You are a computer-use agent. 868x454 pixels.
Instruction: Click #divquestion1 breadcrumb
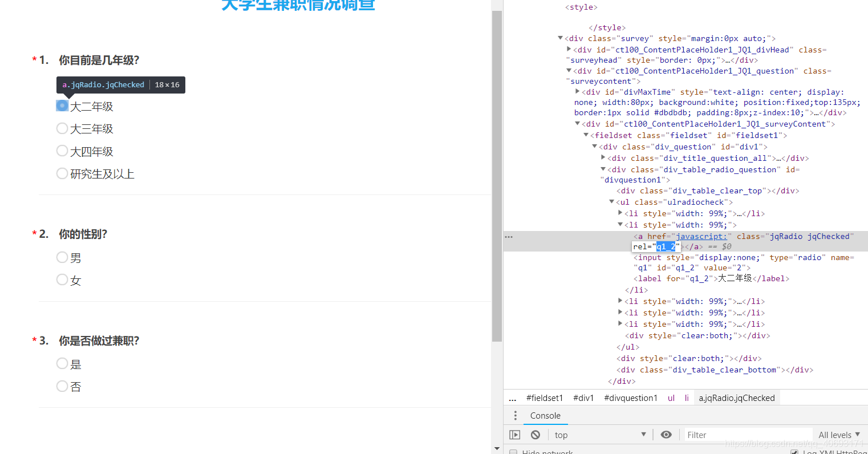click(x=631, y=398)
